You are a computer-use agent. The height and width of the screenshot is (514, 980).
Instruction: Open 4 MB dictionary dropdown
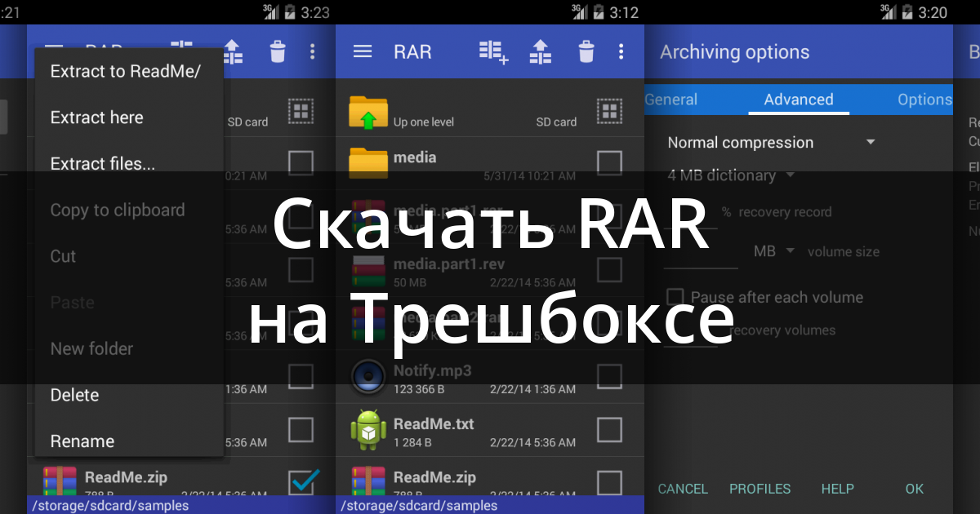tap(731, 175)
